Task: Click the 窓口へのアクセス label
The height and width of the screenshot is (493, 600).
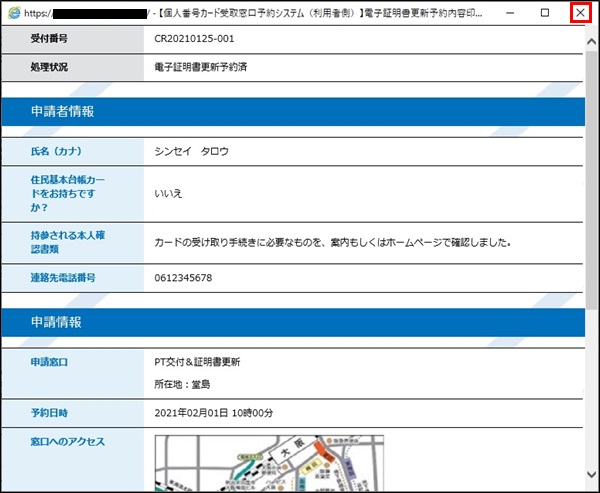Action: coord(68,441)
